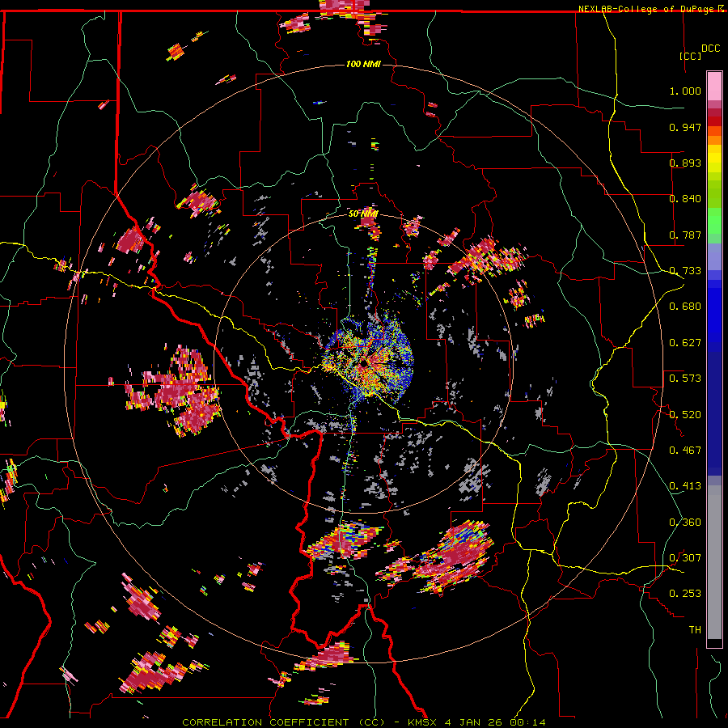Pick the light pink swatch beside 1.000

[x=714, y=87]
